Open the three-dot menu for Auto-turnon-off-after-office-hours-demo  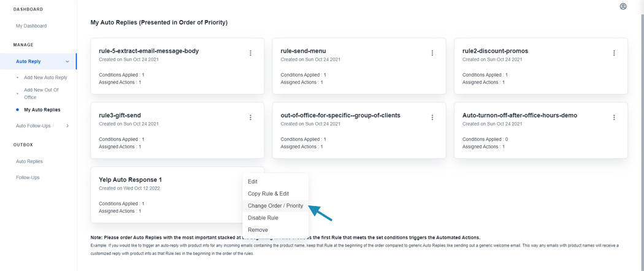click(x=614, y=118)
